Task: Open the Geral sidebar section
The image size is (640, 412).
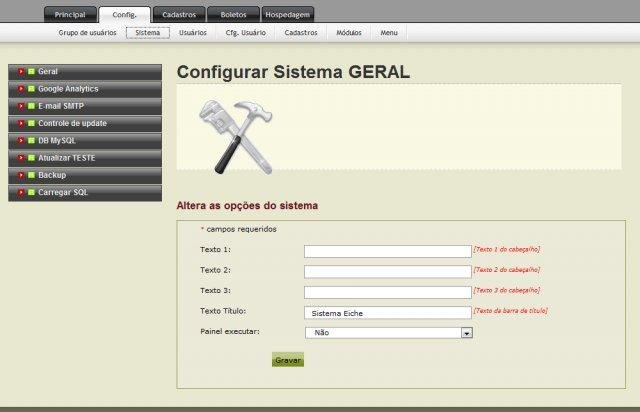Action: pyautogui.click(x=85, y=72)
